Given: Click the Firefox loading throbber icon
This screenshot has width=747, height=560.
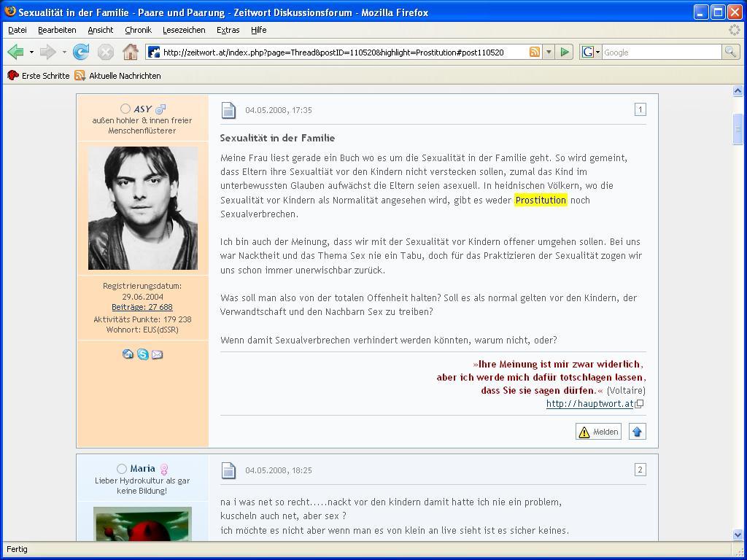Looking at the screenshot, I should click(x=735, y=30).
